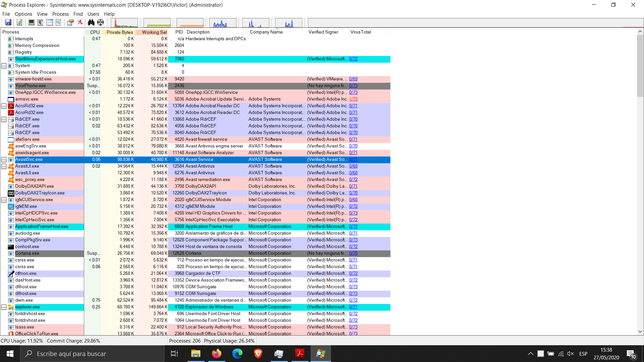Open the Process menu

60,14
